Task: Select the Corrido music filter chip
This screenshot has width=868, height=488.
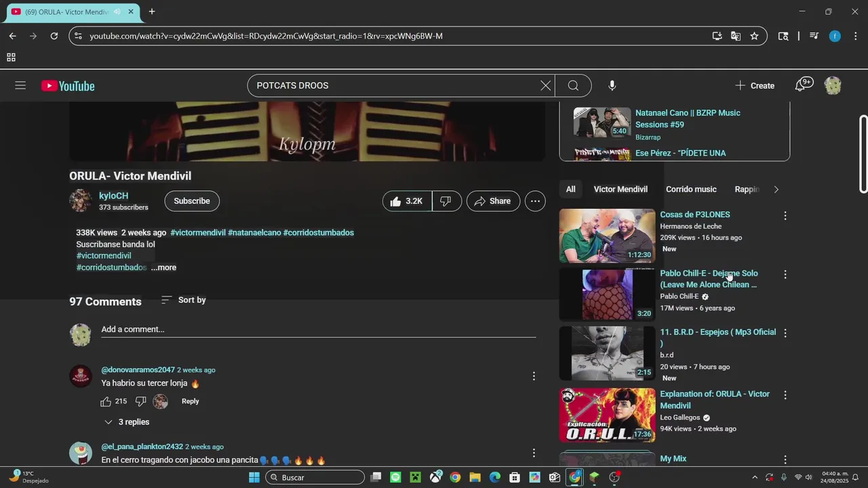Action: pos(691,189)
